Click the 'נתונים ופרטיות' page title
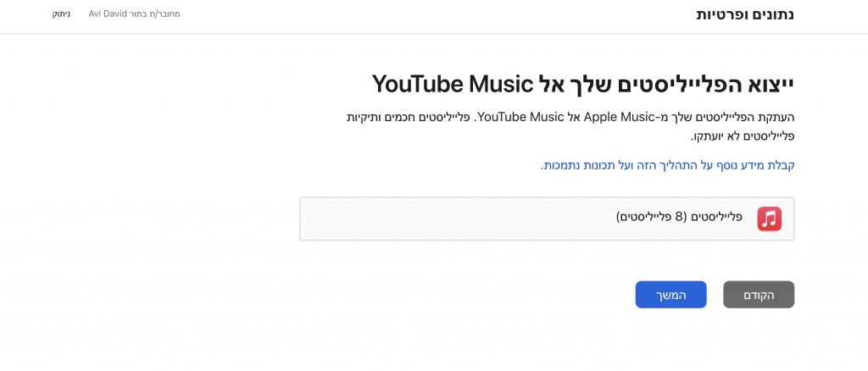This screenshot has width=868, height=371. click(745, 14)
